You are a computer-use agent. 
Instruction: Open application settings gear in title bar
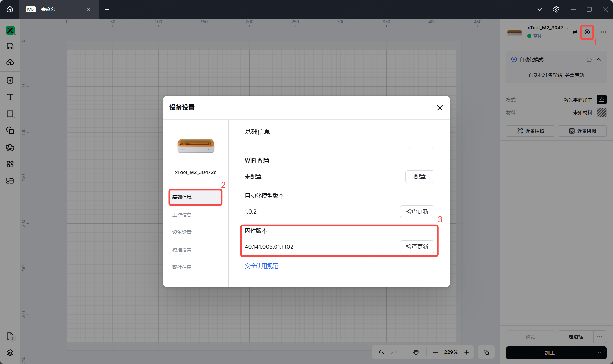coord(556,9)
